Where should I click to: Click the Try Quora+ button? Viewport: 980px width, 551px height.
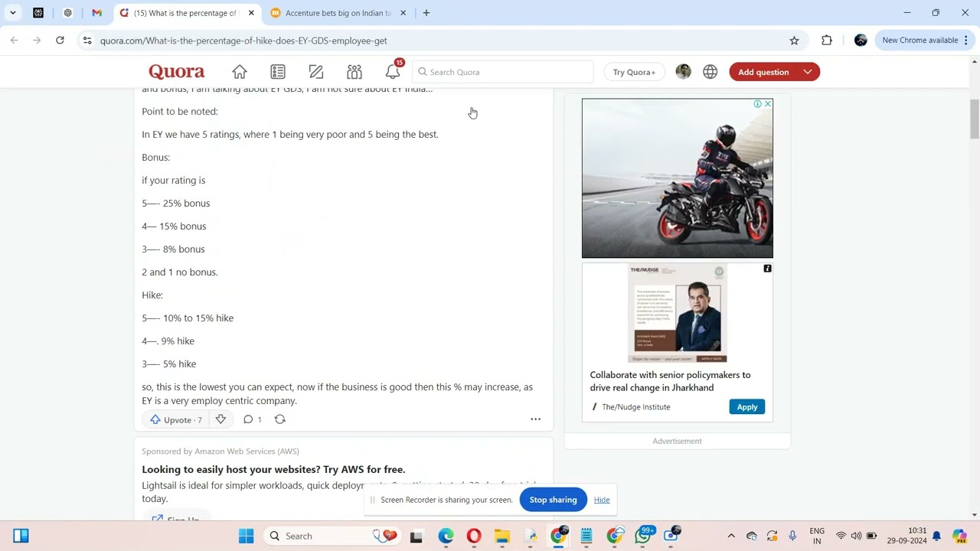click(x=634, y=72)
